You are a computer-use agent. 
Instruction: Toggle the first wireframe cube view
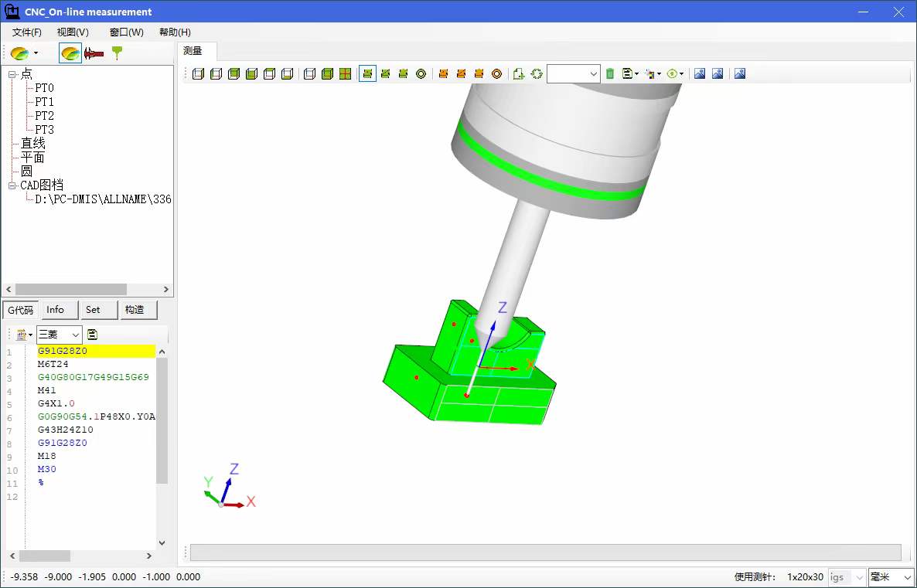198,74
